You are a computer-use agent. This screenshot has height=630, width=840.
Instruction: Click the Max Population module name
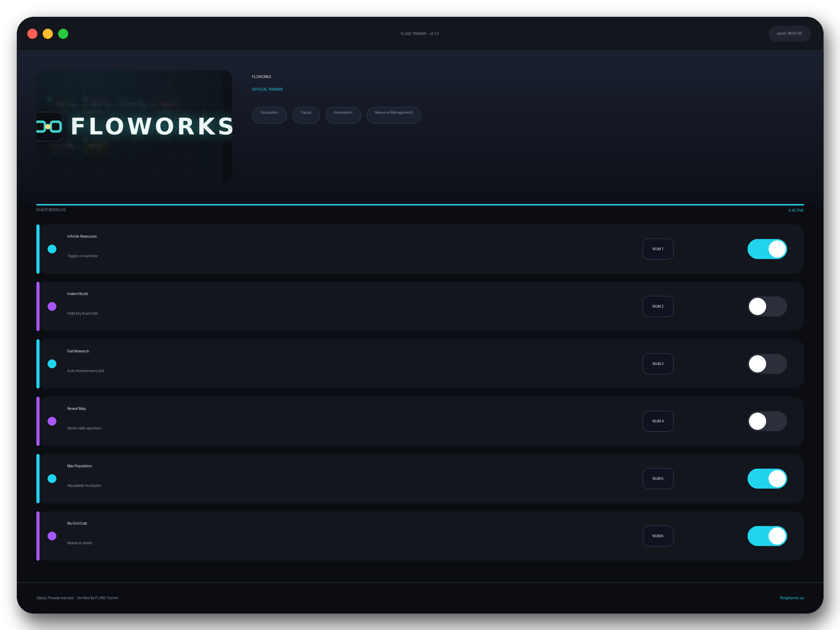tap(80, 466)
